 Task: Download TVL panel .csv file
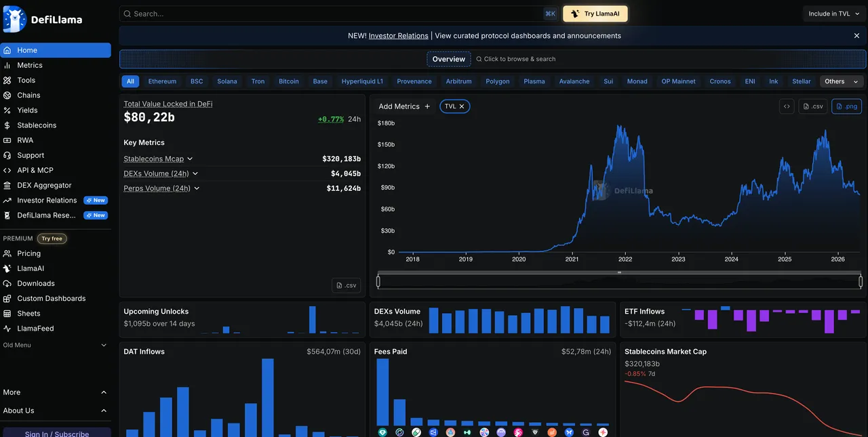tap(347, 285)
